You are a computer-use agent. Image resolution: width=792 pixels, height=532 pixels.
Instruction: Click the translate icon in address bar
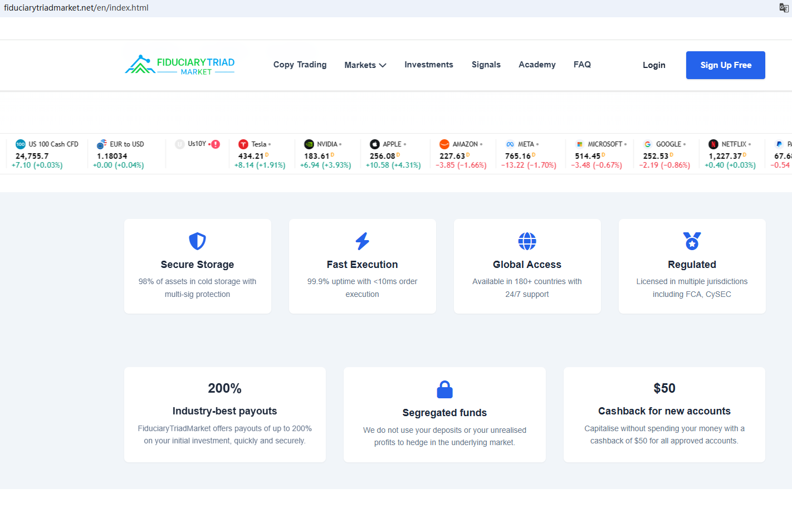click(784, 8)
